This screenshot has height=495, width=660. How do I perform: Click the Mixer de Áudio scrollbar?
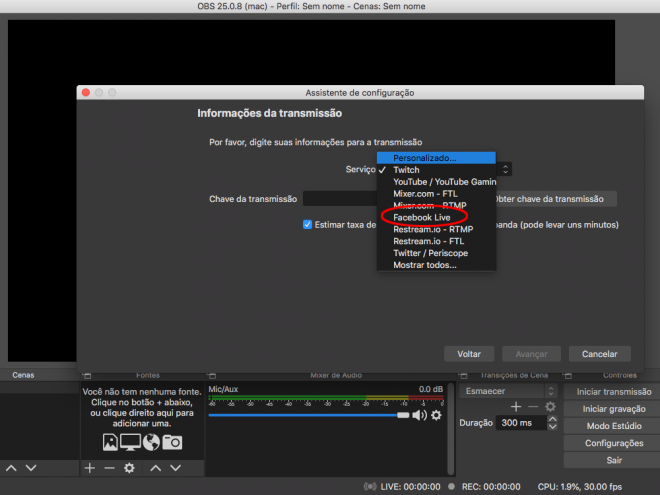(x=451, y=428)
